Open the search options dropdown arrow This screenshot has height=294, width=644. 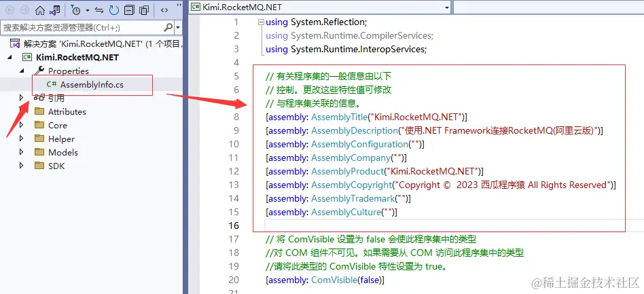point(178,28)
